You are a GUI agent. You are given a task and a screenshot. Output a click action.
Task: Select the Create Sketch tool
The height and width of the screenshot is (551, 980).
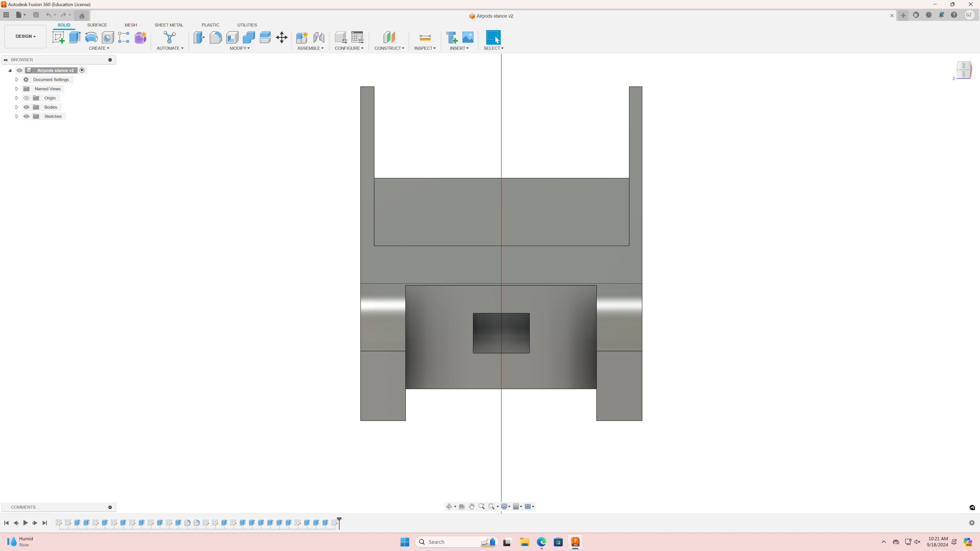click(x=58, y=37)
